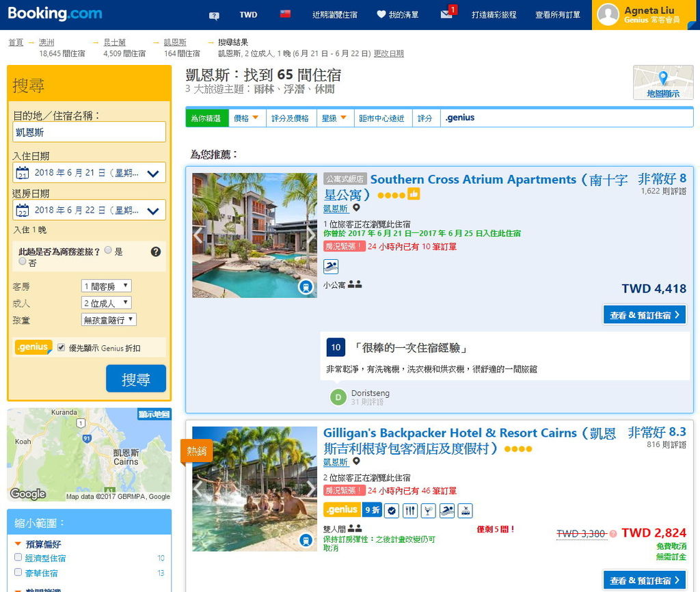Open the 2 位成人 adults dropdown

tap(106, 303)
